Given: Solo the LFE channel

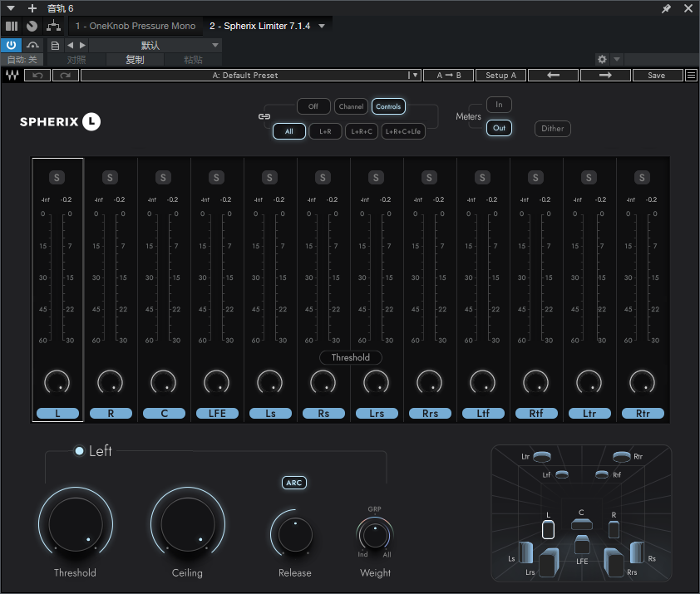Looking at the screenshot, I should 216,178.
